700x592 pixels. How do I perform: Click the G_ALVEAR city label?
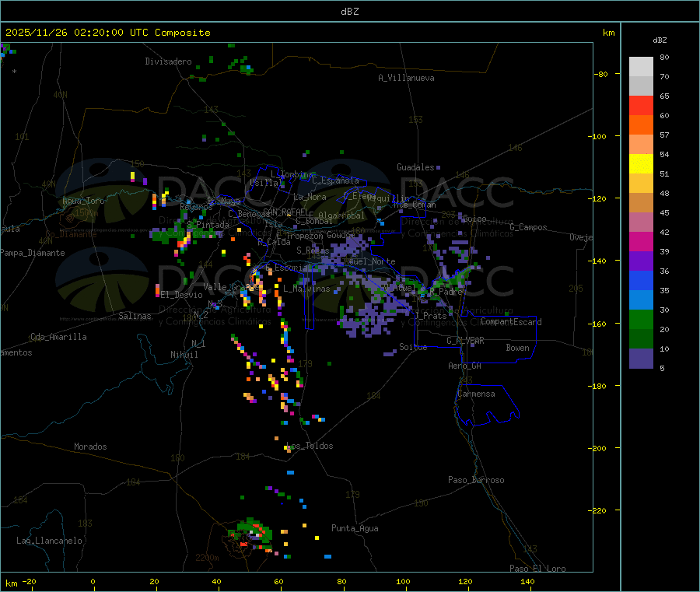point(465,341)
